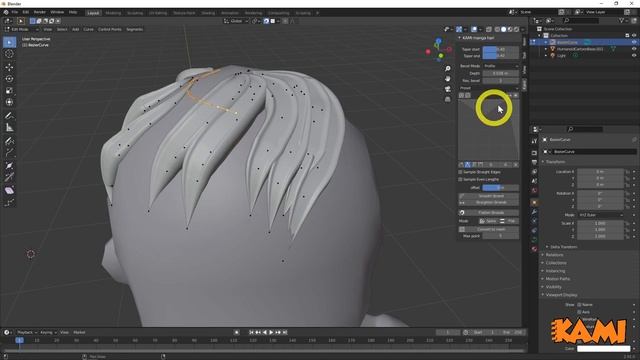The height and width of the screenshot is (360, 640).
Task: Select the Measure tool
Action: [9, 128]
